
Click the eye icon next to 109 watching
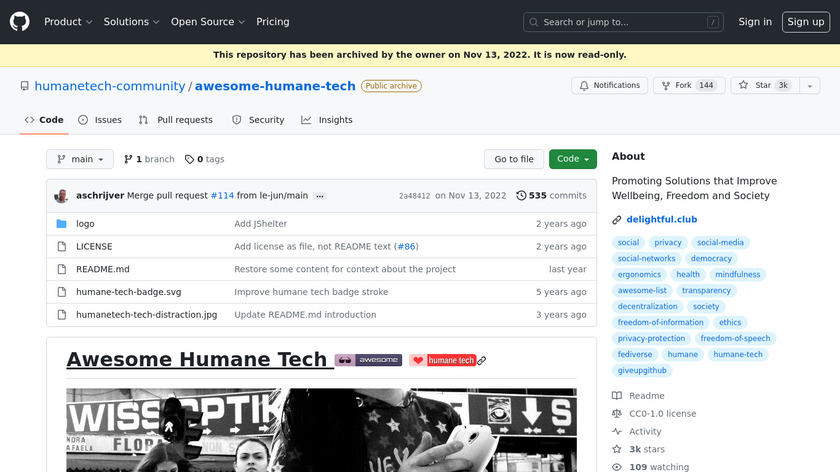pyautogui.click(x=617, y=467)
